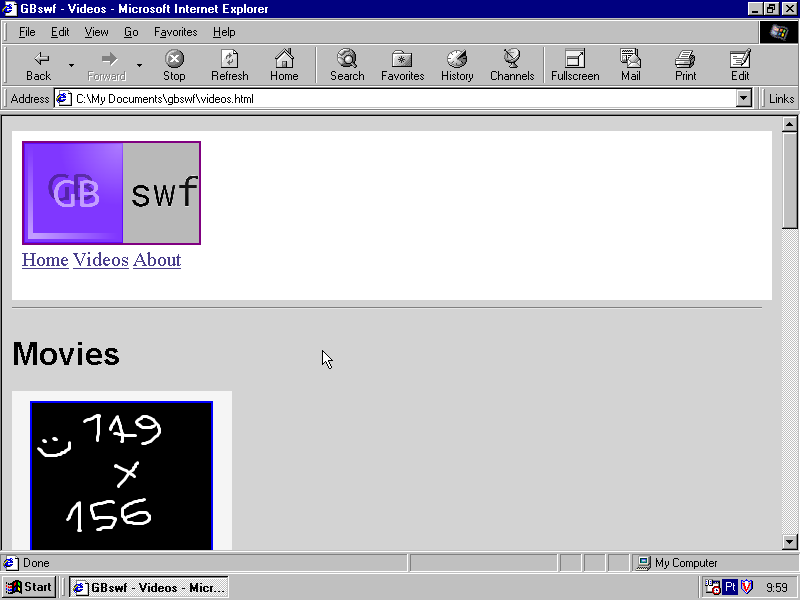
Task: Refresh the page using Refresh icon
Action: point(229,65)
